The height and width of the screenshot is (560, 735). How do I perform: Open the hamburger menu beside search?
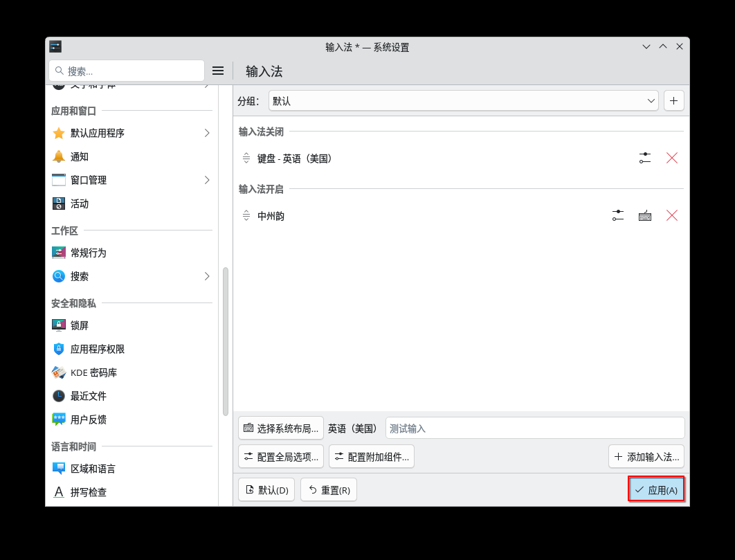[218, 71]
